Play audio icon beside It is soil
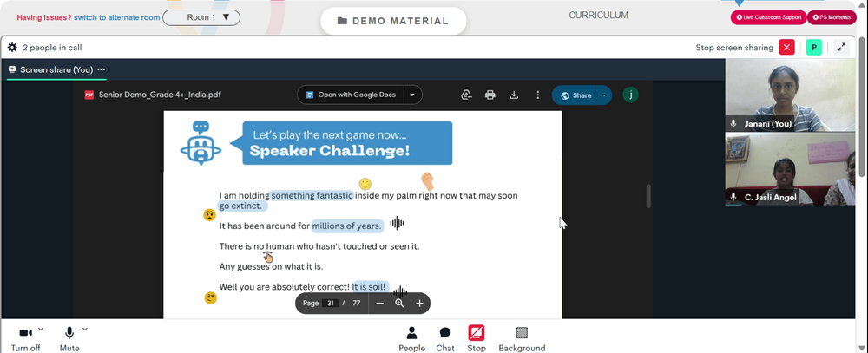Image resolution: width=868 pixels, height=353 pixels. [x=399, y=291]
